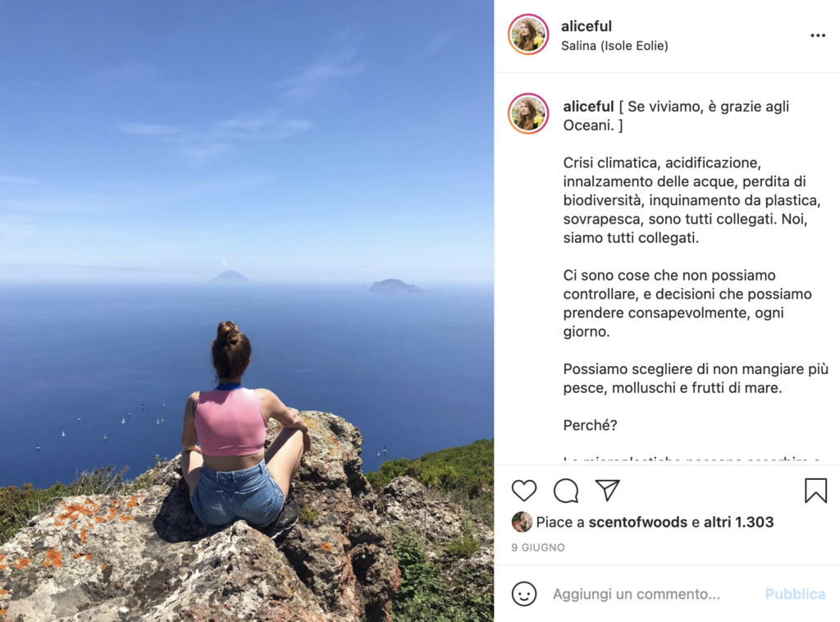Click the Perché? line in the caption

[x=590, y=425]
